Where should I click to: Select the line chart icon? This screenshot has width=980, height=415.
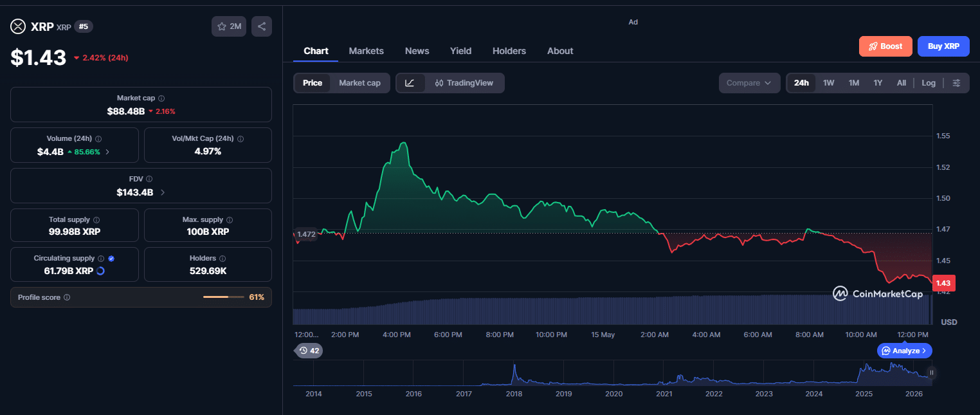(410, 83)
